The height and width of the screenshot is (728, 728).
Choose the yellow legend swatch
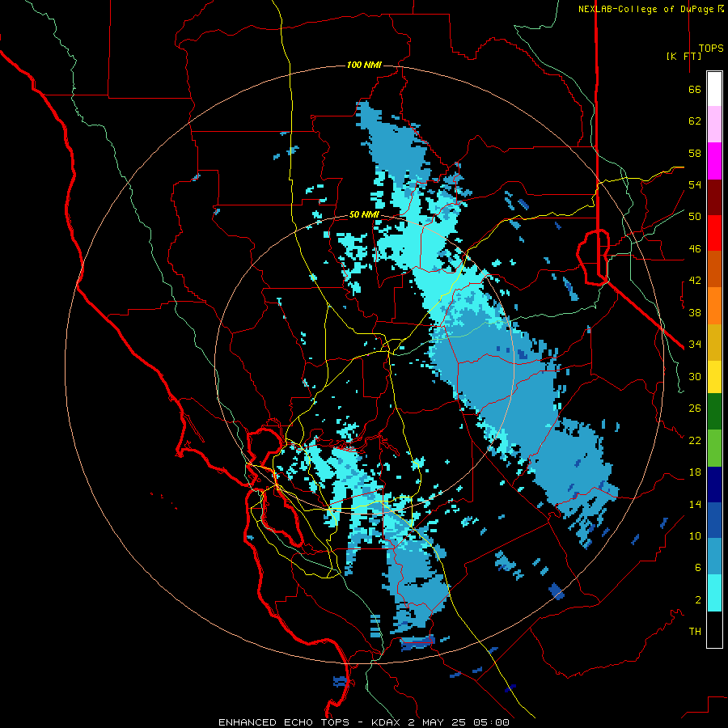714,377
